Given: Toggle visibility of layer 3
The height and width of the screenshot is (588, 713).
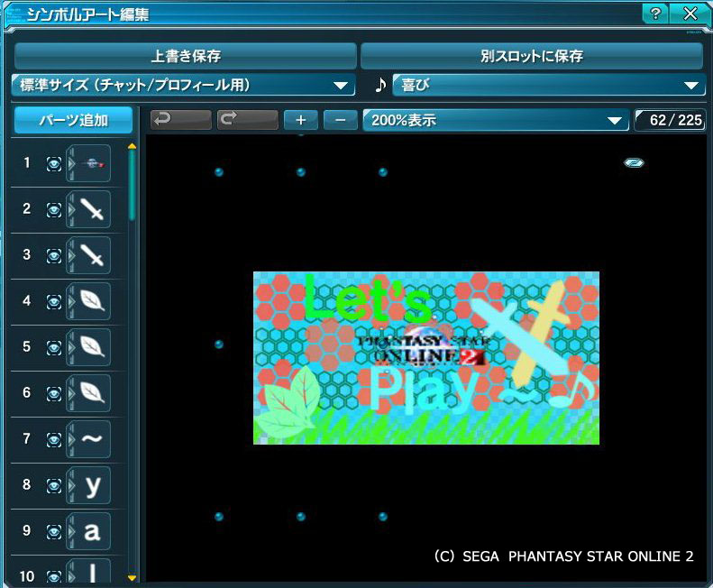Looking at the screenshot, I should click(x=54, y=256).
